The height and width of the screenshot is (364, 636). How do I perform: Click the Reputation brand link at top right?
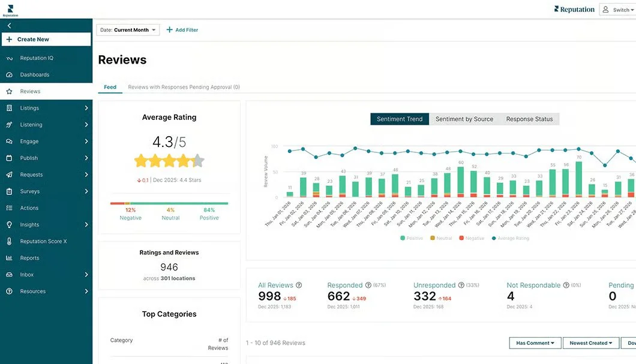[x=574, y=10]
